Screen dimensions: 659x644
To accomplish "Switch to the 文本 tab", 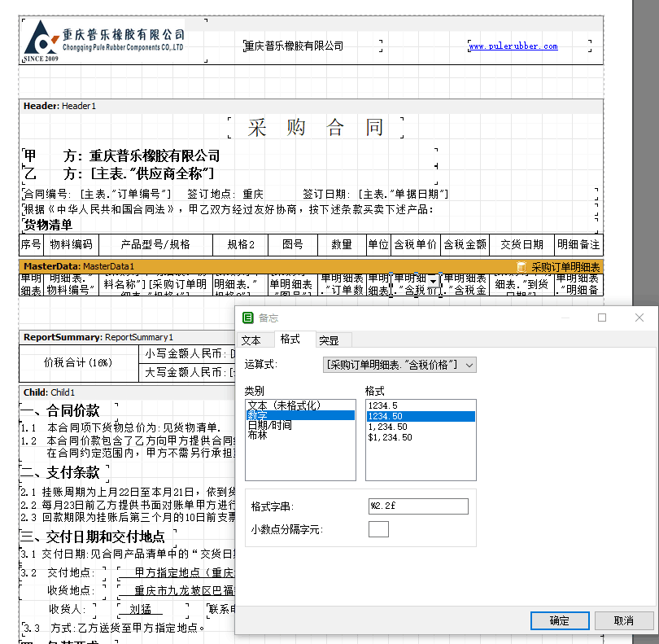I will pos(251,340).
